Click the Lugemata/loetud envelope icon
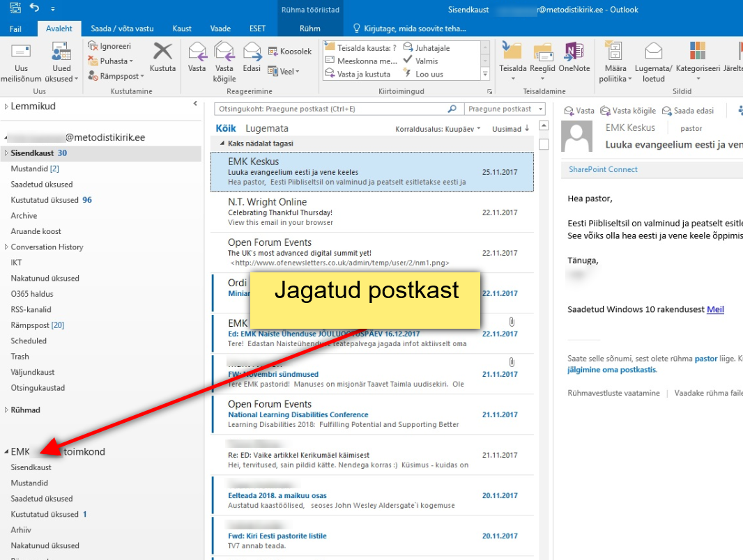The height and width of the screenshot is (560, 743). tap(653, 52)
